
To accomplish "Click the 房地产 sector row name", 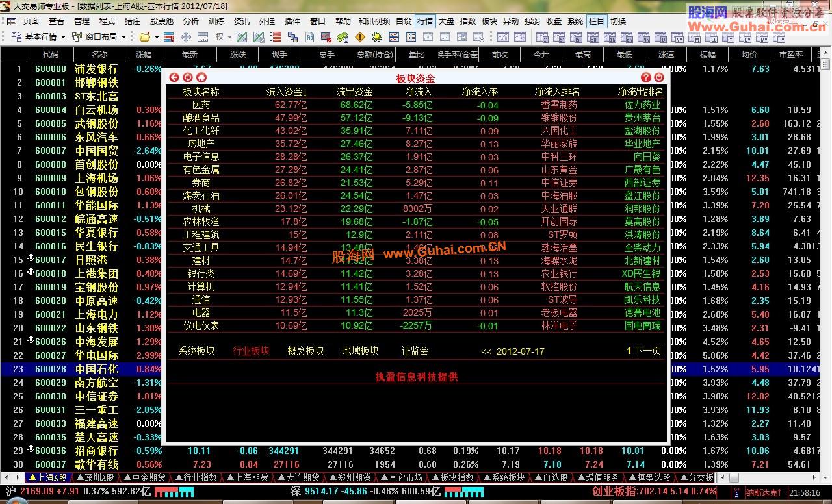I will [201, 144].
